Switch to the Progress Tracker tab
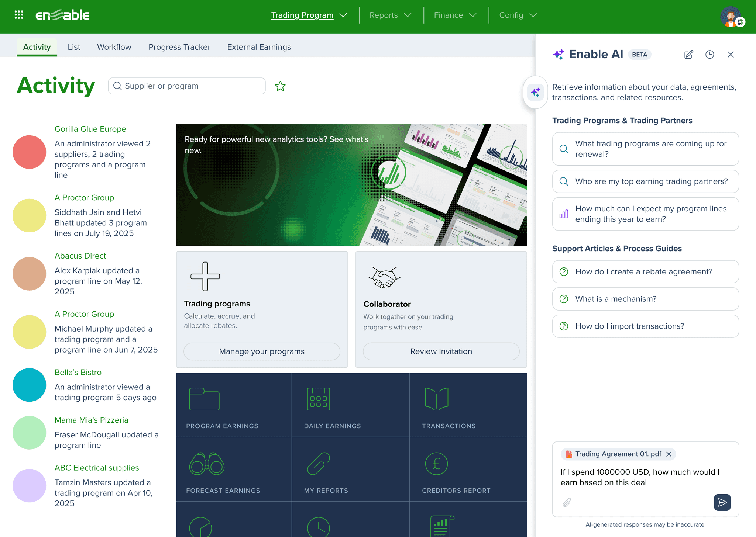Image resolution: width=756 pixels, height=537 pixels. [x=179, y=47]
